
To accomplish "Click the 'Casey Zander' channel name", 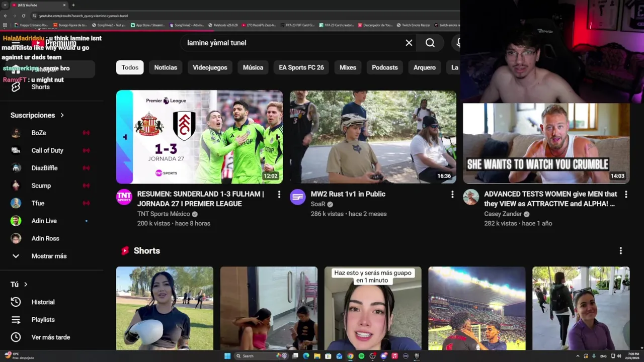I will (x=503, y=214).
